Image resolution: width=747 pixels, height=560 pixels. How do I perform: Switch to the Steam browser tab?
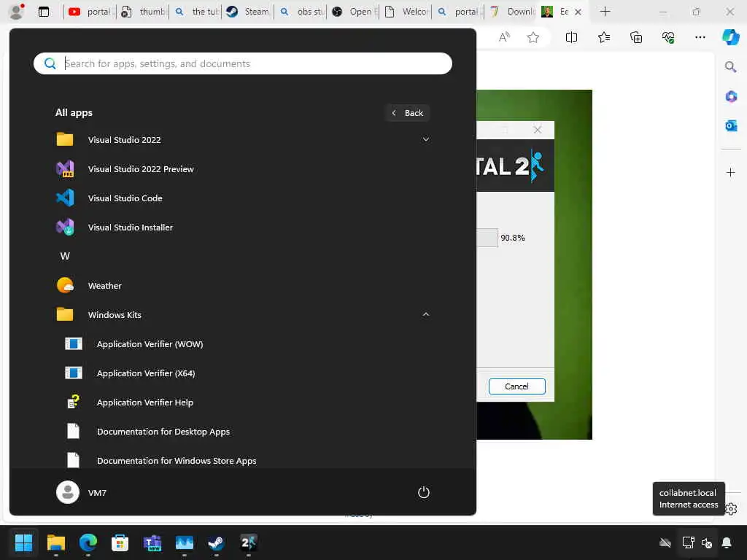coord(247,12)
